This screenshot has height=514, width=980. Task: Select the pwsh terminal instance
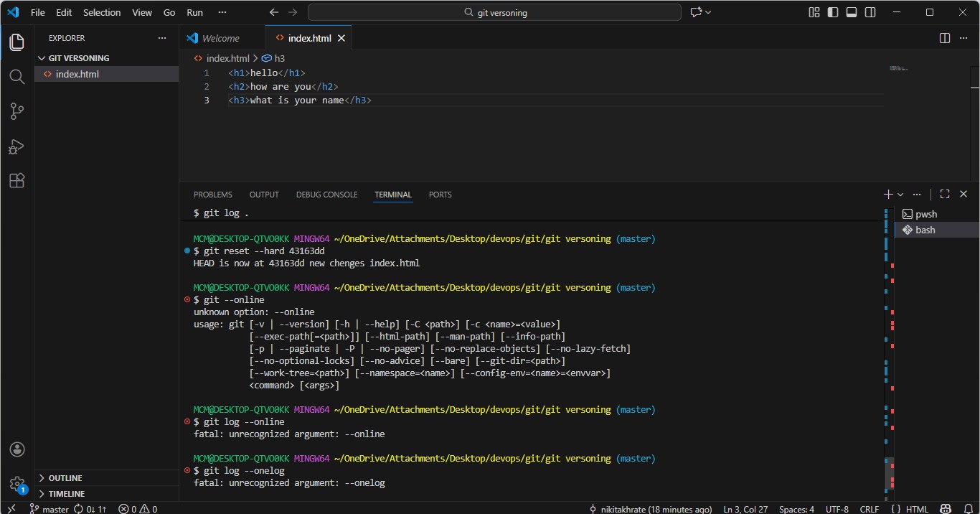tap(925, 214)
